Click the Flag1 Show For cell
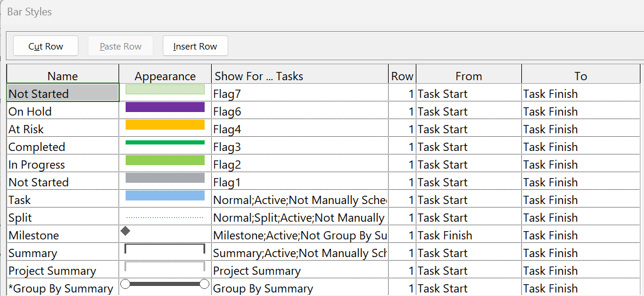The width and height of the screenshot is (644, 296). (x=300, y=182)
